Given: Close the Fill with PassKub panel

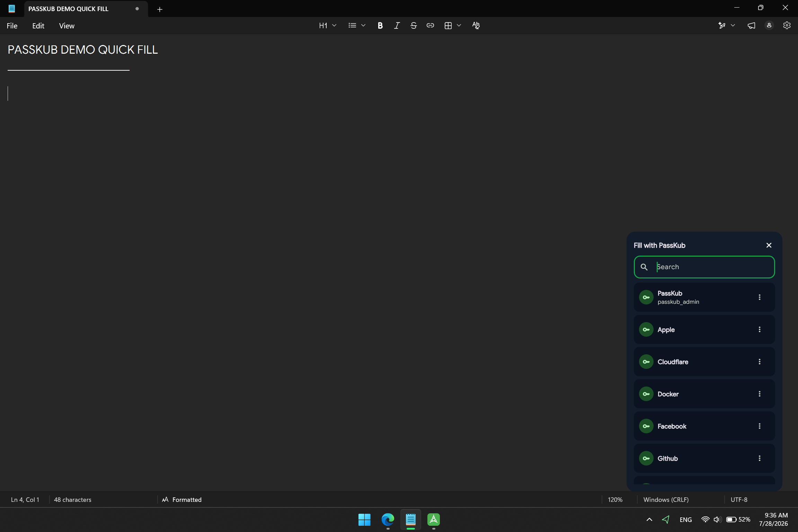Looking at the screenshot, I should pyautogui.click(x=769, y=246).
